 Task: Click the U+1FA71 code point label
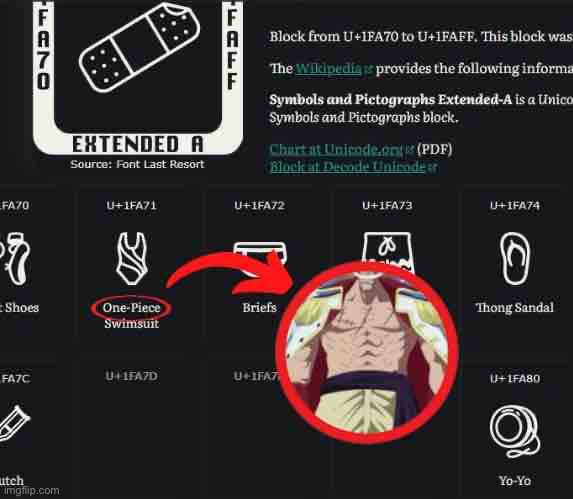click(x=132, y=206)
